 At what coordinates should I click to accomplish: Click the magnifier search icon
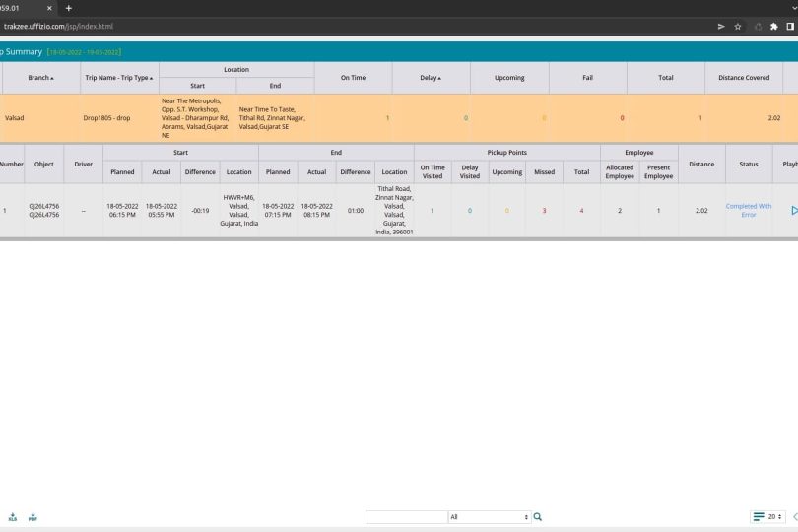click(x=538, y=517)
